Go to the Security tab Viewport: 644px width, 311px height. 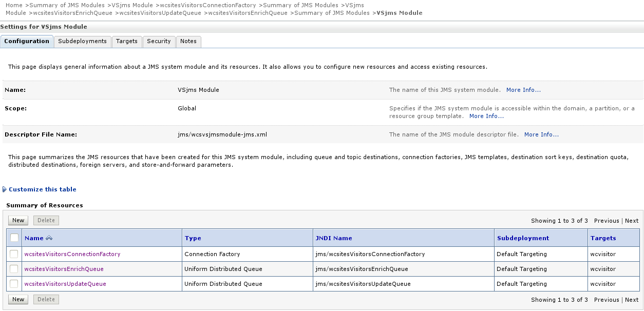pyautogui.click(x=159, y=42)
